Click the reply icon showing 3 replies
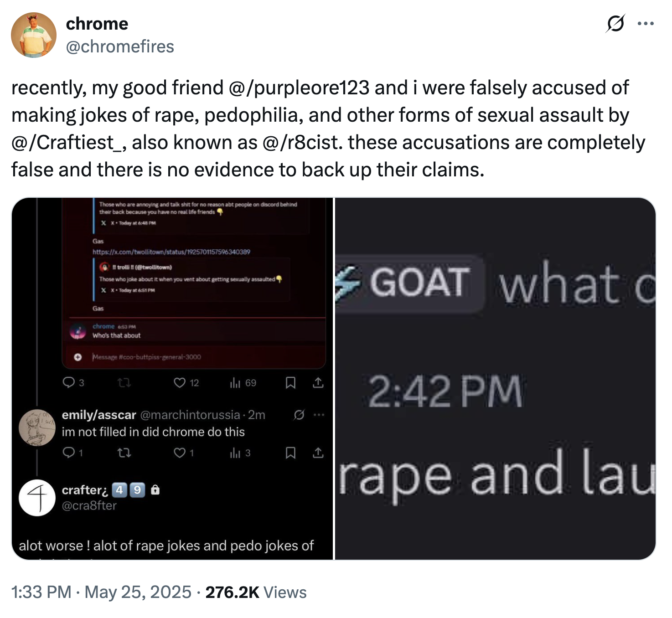 pos(69,382)
